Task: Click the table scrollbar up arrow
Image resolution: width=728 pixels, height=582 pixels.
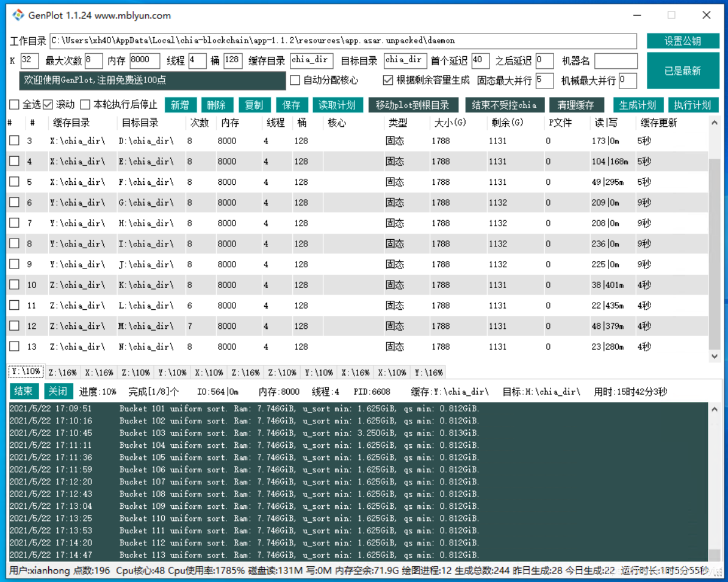Action: tap(715, 123)
